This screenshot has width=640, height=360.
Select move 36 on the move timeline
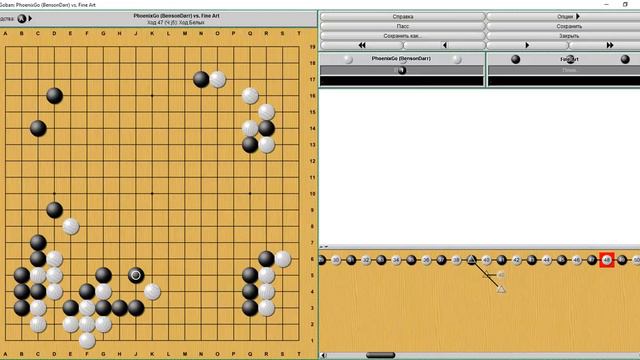click(x=427, y=260)
